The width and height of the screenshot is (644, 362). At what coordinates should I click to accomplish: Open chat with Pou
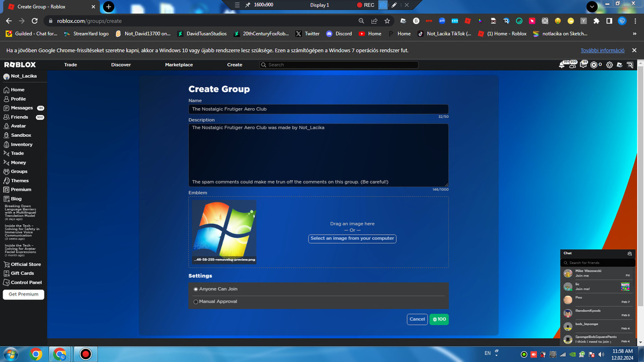[x=598, y=300]
